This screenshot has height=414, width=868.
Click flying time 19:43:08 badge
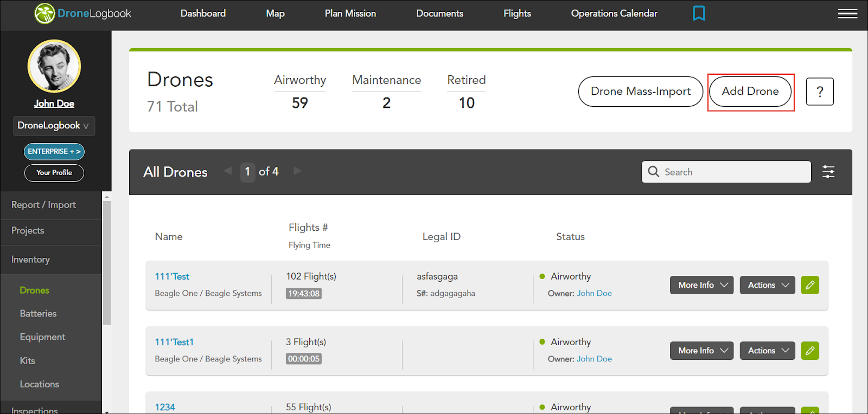coord(304,294)
